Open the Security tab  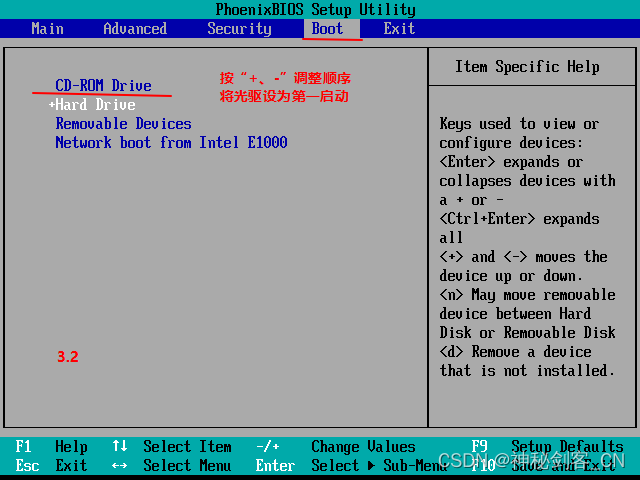point(239,29)
